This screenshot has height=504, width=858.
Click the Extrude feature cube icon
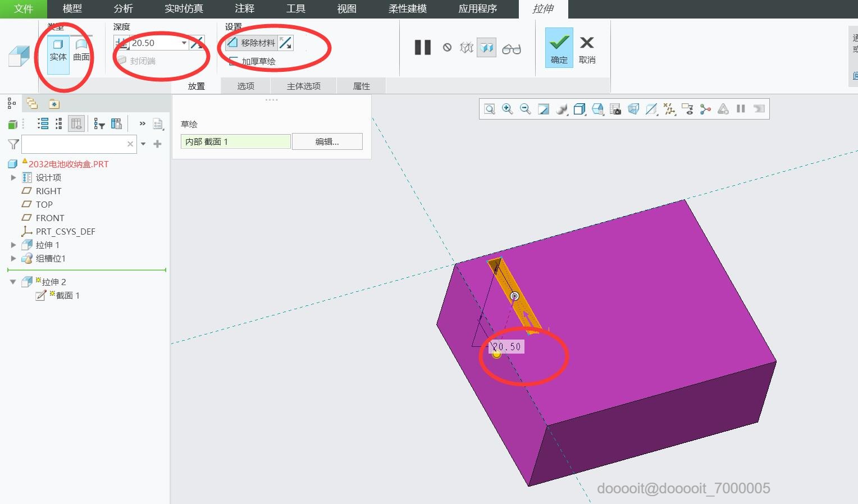pyautogui.click(x=19, y=56)
